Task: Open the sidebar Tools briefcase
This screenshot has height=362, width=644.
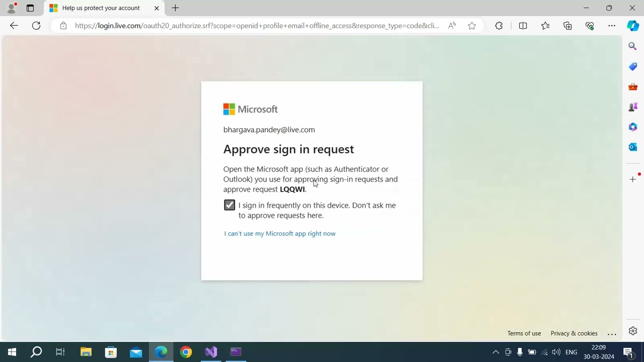Action: pyautogui.click(x=633, y=86)
